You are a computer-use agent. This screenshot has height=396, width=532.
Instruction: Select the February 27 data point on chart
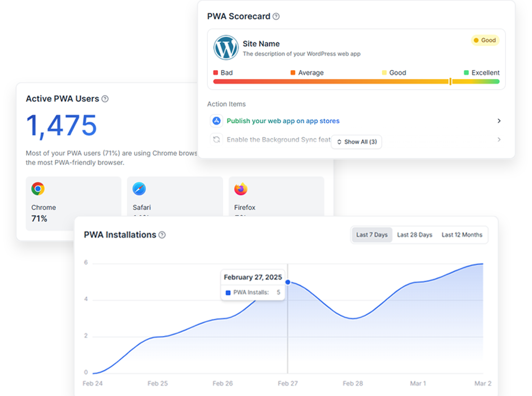point(287,283)
